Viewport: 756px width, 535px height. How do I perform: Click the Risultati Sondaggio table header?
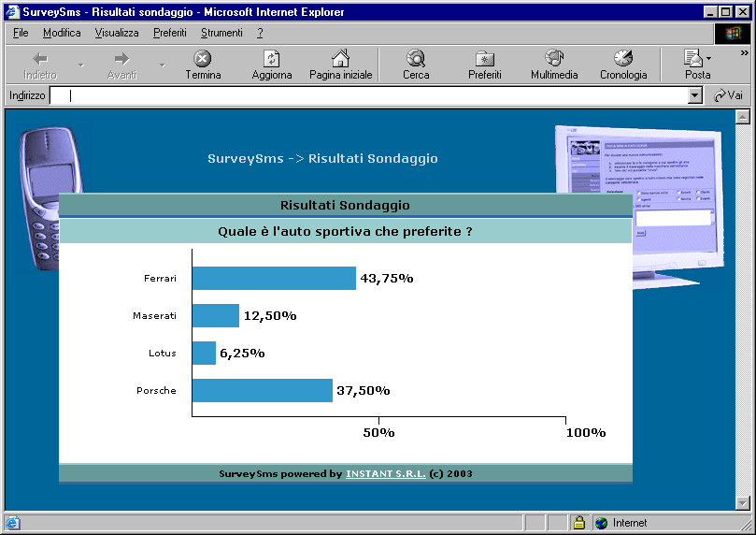[x=345, y=205]
